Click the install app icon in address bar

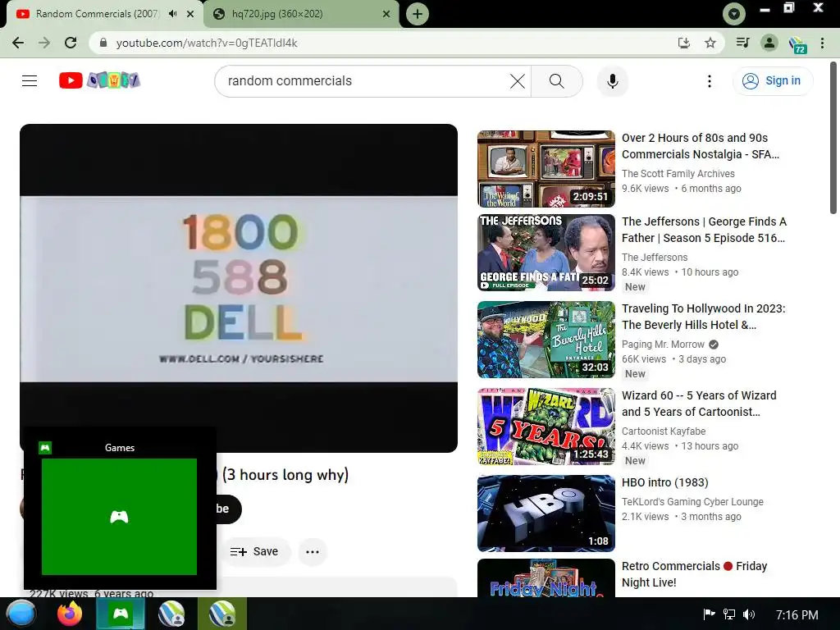pyautogui.click(x=684, y=43)
